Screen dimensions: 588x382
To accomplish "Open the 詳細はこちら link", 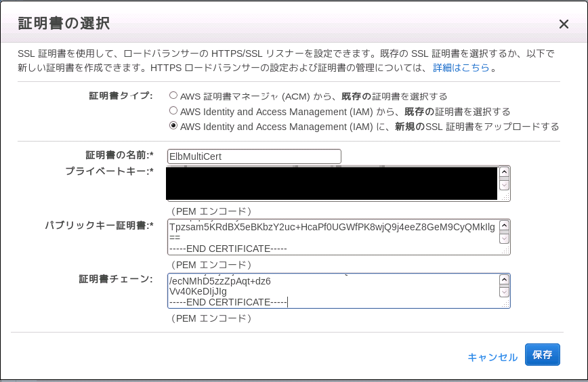I will click(x=461, y=68).
